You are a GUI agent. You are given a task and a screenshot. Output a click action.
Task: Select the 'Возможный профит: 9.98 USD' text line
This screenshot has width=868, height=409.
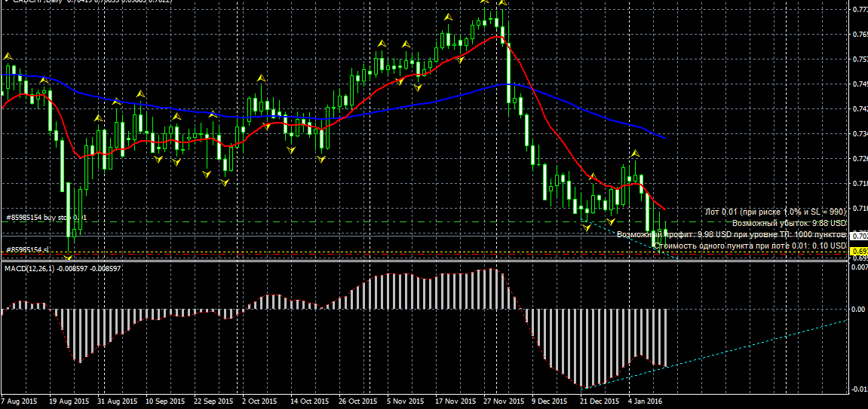pos(732,234)
